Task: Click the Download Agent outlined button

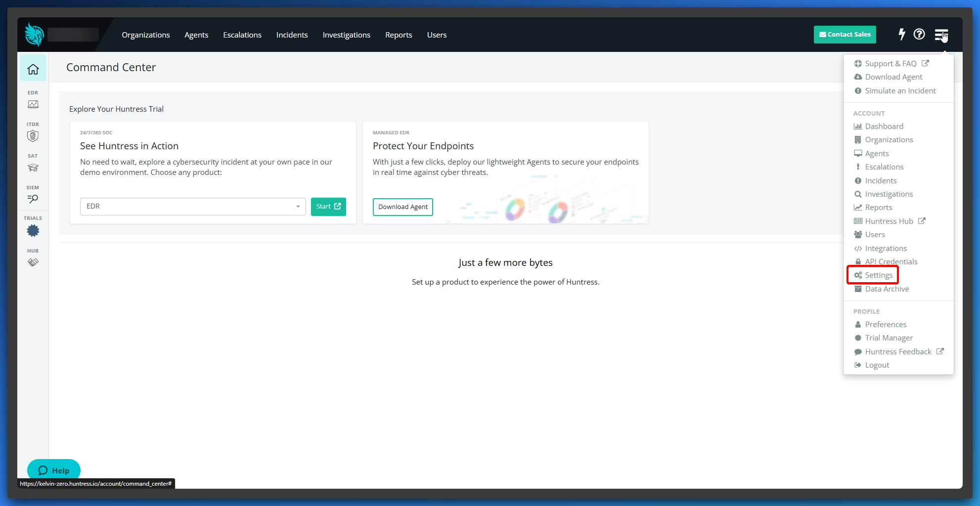Action: (403, 207)
